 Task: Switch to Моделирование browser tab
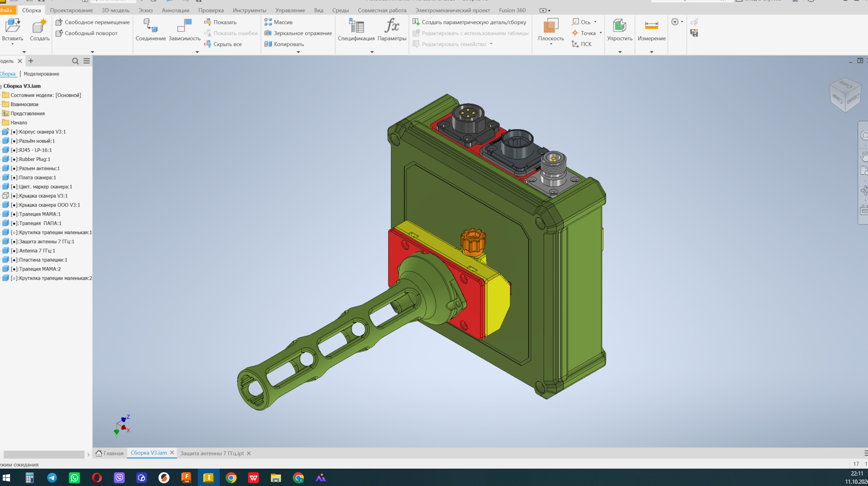(42, 74)
